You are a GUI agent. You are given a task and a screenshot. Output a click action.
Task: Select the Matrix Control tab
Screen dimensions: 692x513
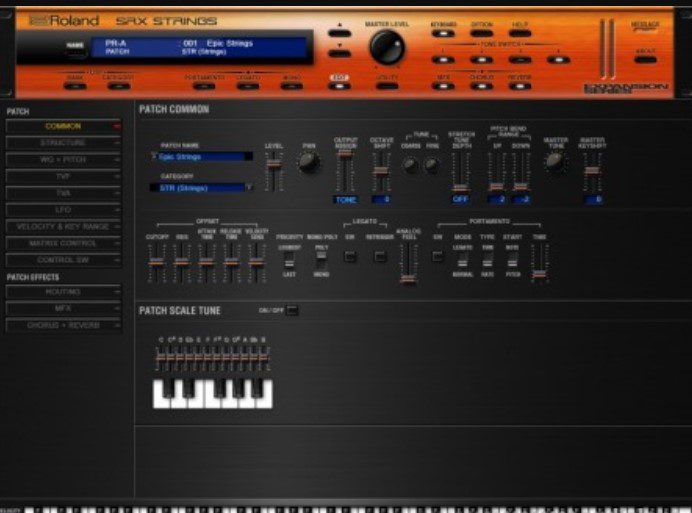(x=63, y=244)
